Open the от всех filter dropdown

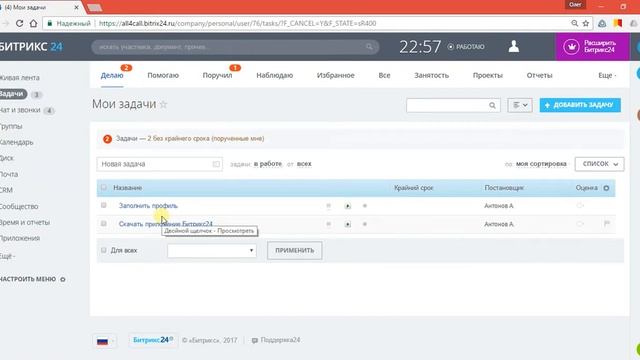point(304,164)
